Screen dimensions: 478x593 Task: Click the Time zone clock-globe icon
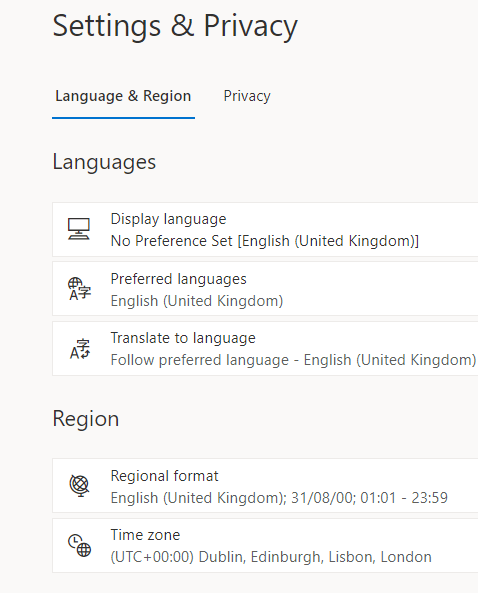[79, 545]
